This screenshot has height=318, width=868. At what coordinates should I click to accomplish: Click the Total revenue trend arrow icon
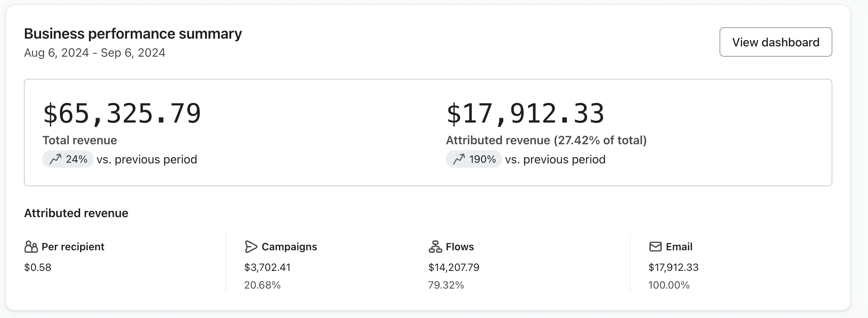55,159
